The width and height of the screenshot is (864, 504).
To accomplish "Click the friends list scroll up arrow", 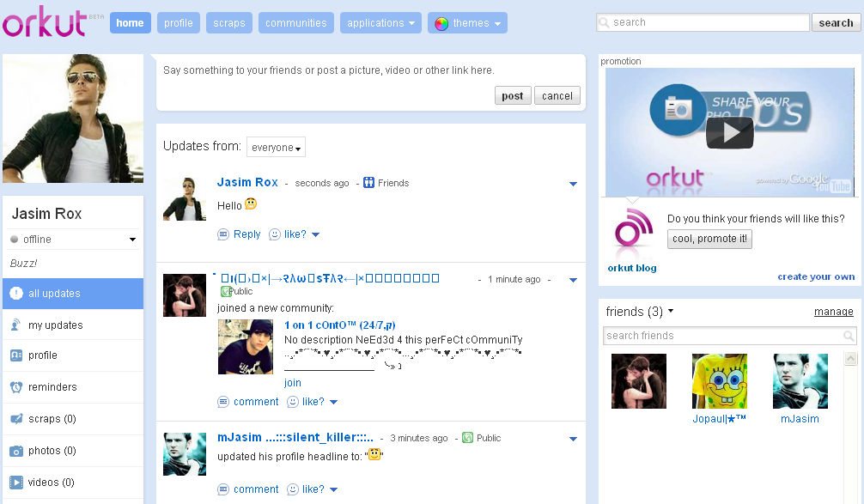I will click(851, 359).
